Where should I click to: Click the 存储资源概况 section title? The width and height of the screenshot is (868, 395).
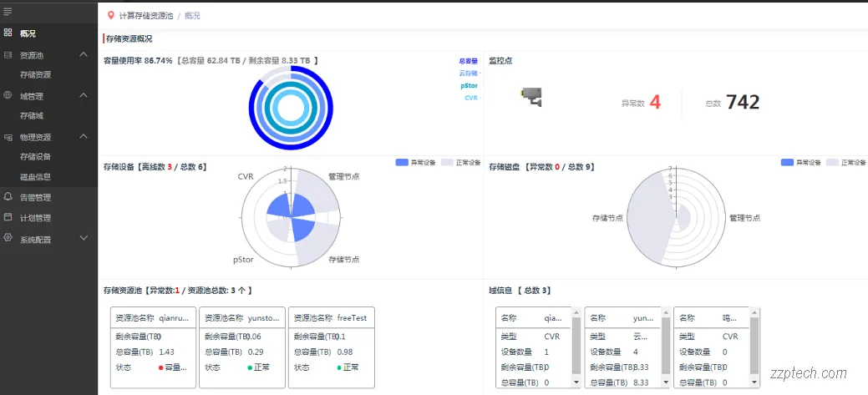(129, 38)
